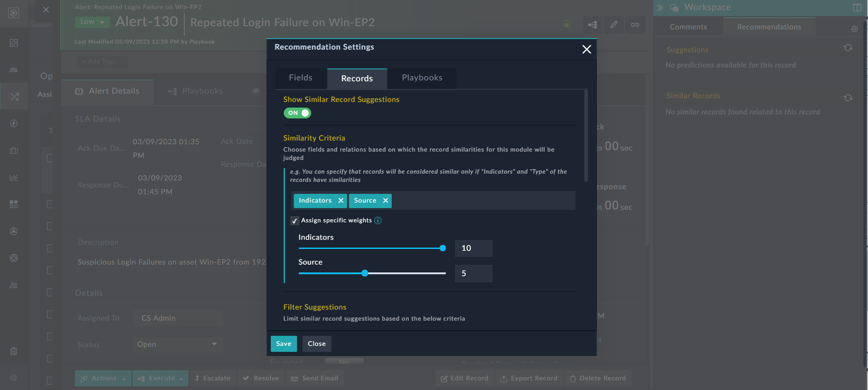The height and width of the screenshot is (390, 868).
Task: Click Add Tags
Action: [x=102, y=62]
